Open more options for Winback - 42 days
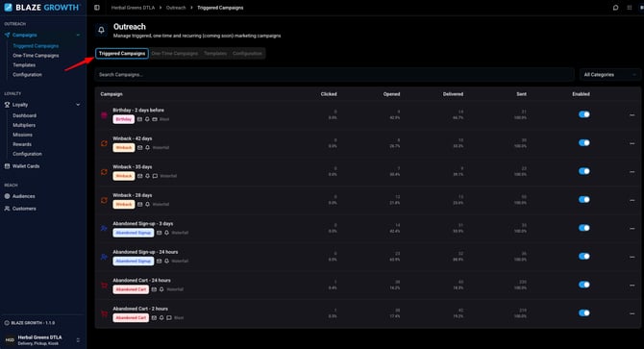The image size is (644, 349). click(632, 143)
